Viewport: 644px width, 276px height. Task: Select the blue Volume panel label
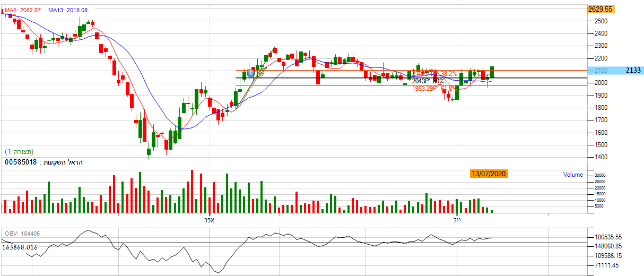point(572,175)
